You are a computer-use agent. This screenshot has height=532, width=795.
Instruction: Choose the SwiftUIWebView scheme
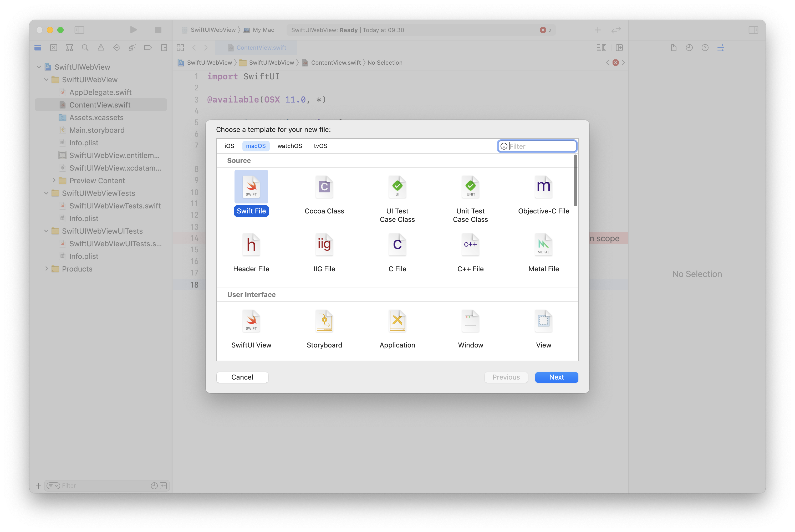click(x=209, y=30)
